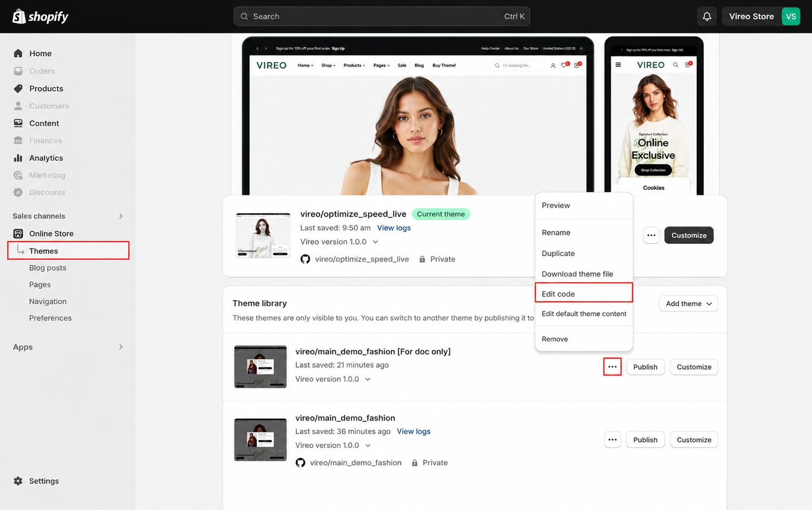The height and width of the screenshot is (510, 812).
Task: Open the notifications bell
Action: coord(707,16)
